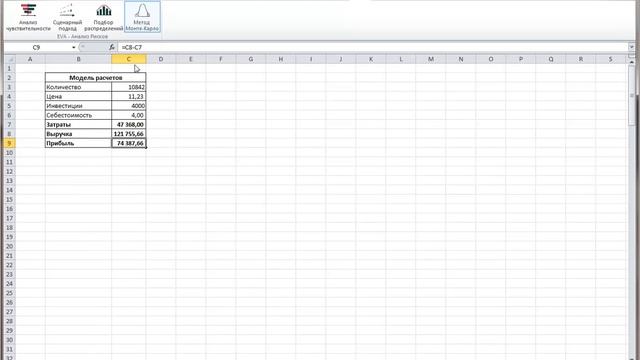This screenshot has width=640, height=360.
Task: Open Подбор распределений tool
Action: pyautogui.click(x=104, y=17)
